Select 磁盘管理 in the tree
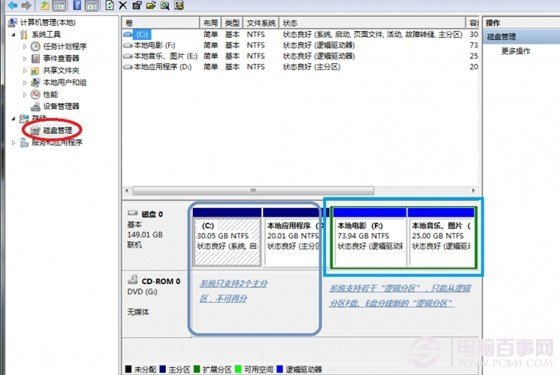The width and height of the screenshot is (560, 375). tap(58, 130)
